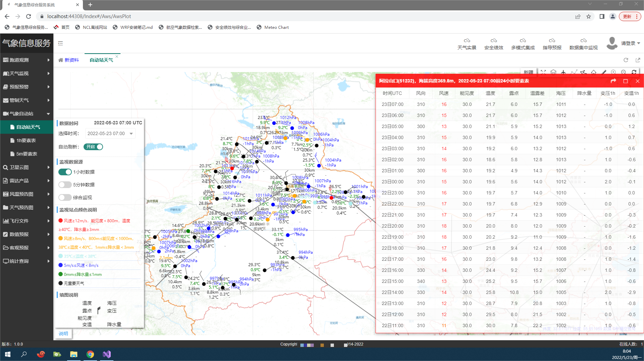Expand the 跑道观测 menu
Viewport: 644px width, 361px height.
click(x=27, y=60)
